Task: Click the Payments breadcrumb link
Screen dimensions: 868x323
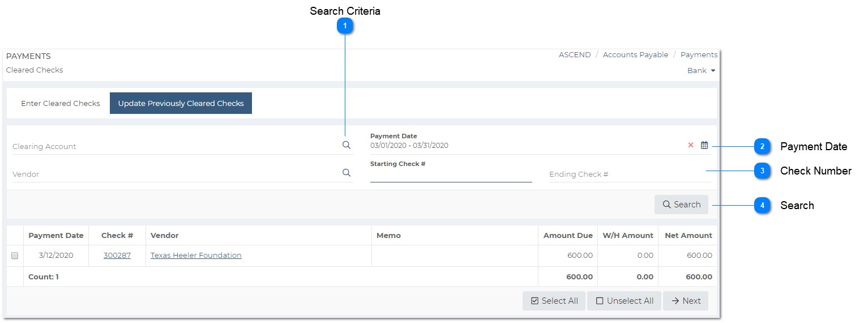Action: point(699,55)
